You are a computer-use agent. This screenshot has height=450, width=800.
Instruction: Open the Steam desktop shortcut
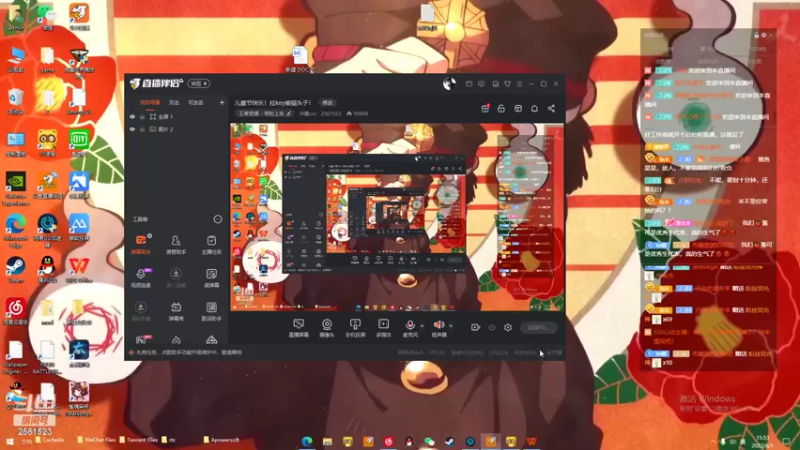tap(15, 269)
